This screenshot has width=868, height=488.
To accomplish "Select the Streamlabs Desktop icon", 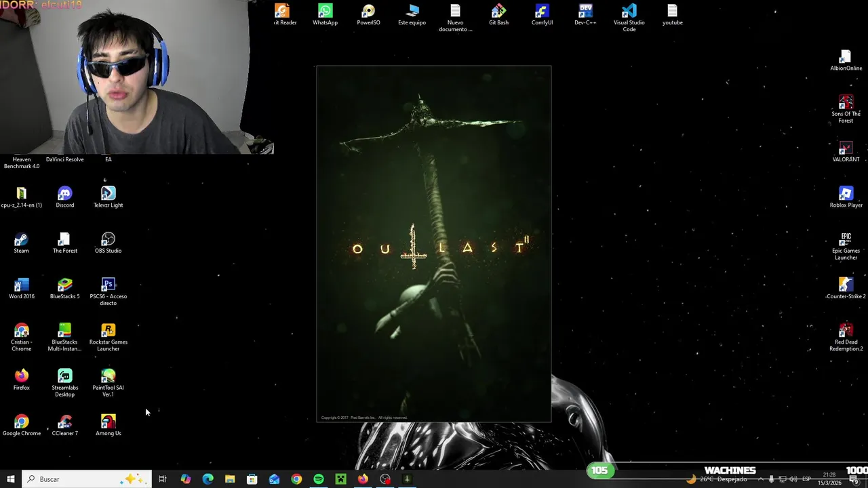I will [x=64, y=383].
